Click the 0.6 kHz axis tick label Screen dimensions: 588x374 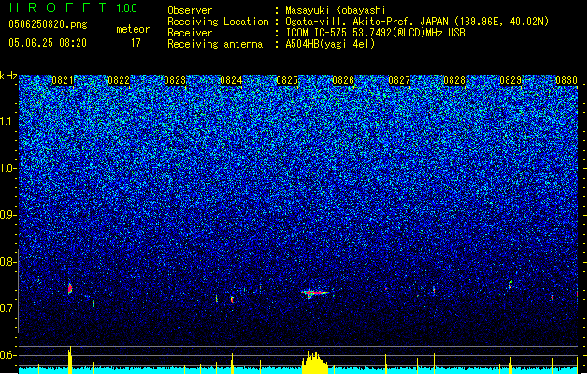pyautogui.click(x=8, y=355)
